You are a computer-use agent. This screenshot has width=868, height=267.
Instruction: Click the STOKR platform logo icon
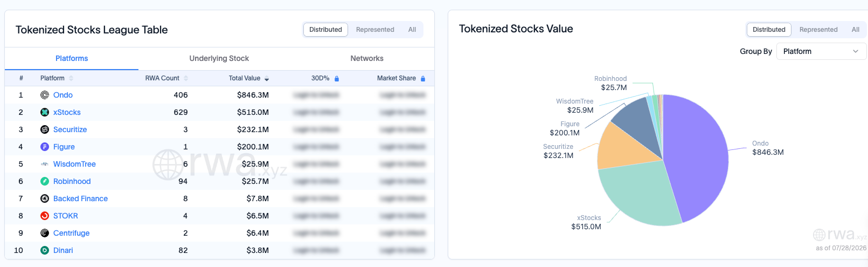(45, 216)
